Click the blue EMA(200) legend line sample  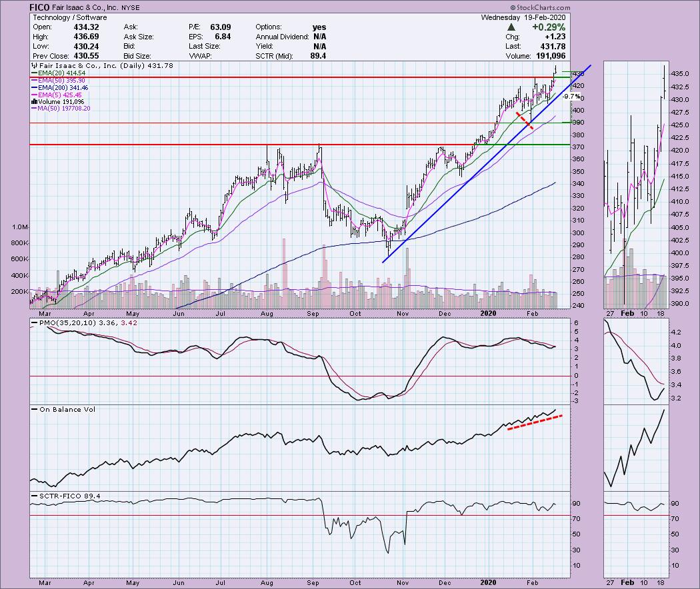pos(35,88)
